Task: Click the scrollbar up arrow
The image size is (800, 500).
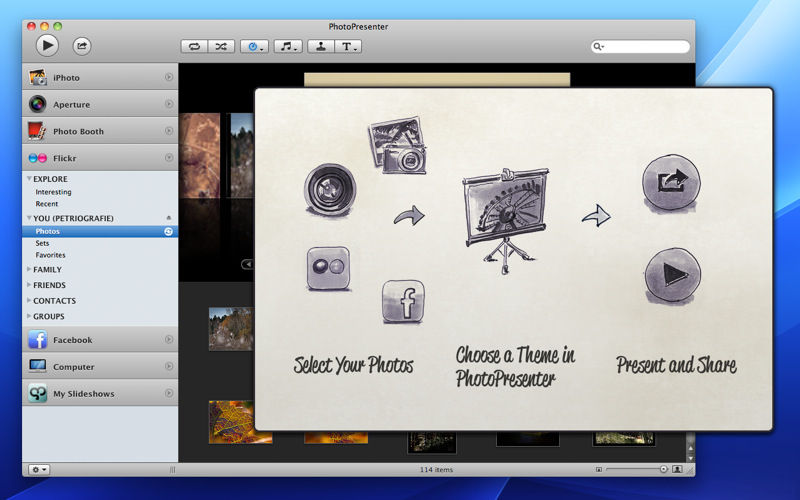Action: pos(690,448)
